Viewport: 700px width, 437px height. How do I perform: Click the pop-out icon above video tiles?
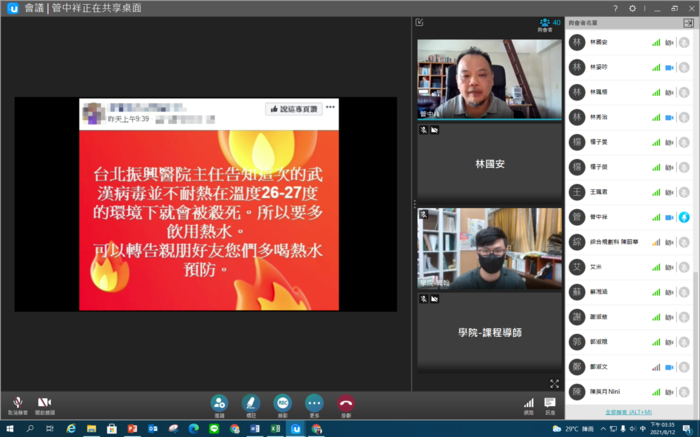(419, 22)
